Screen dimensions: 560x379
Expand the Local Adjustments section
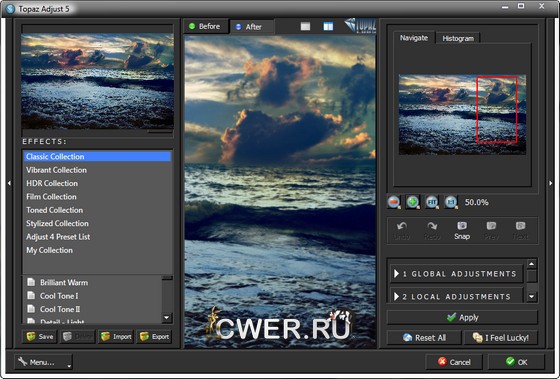tap(456, 296)
